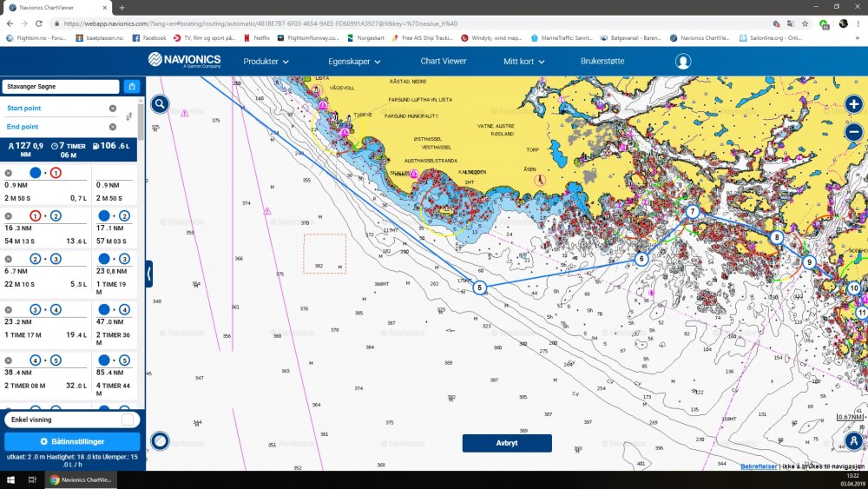Open the Sailonline.org bookmark
This screenshot has width=868, height=489.
pos(771,38)
